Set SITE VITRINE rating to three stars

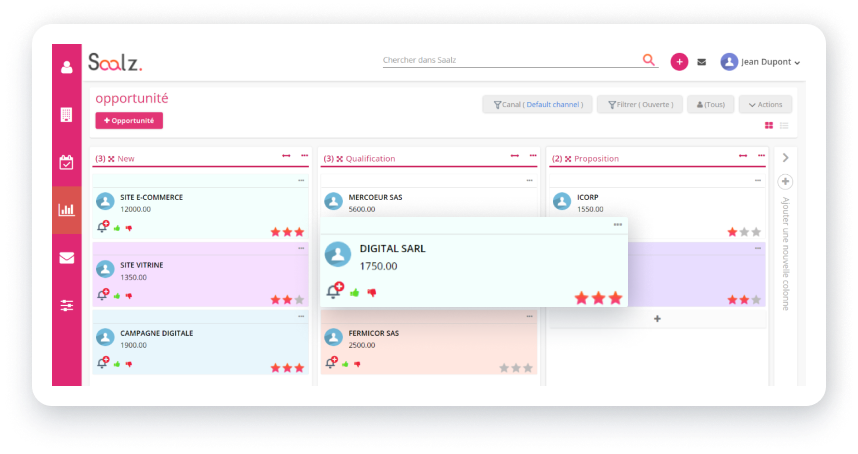[x=299, y=300]
